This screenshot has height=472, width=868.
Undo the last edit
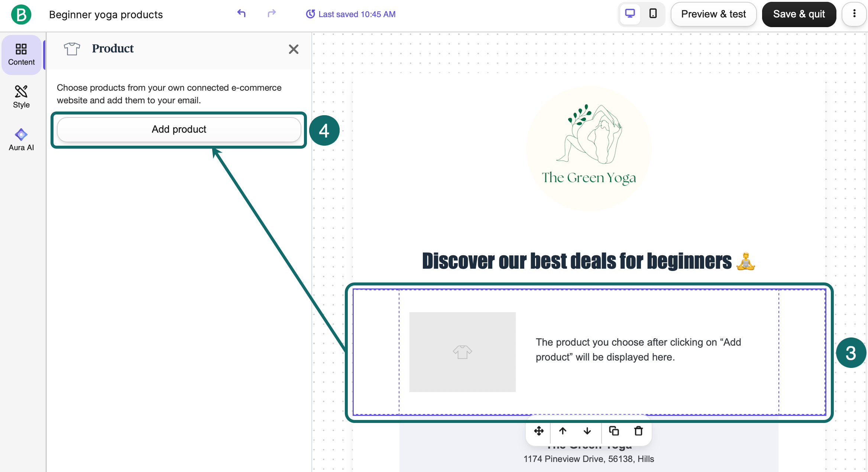(242, 14)
